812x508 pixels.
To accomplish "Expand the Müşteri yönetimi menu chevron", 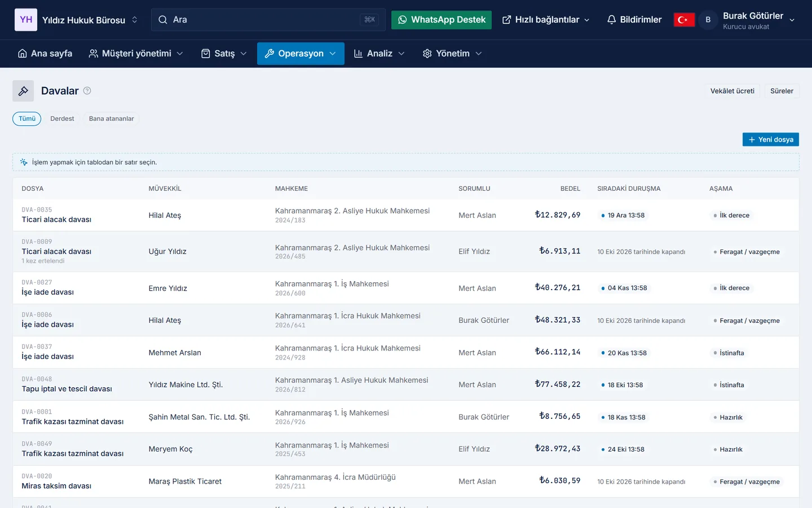I will [180, 54].
